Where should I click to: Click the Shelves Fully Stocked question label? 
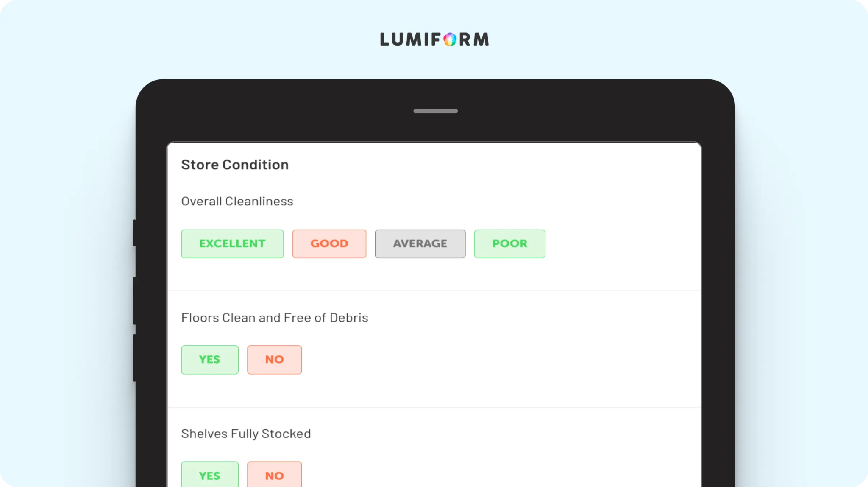click(246, 434)
